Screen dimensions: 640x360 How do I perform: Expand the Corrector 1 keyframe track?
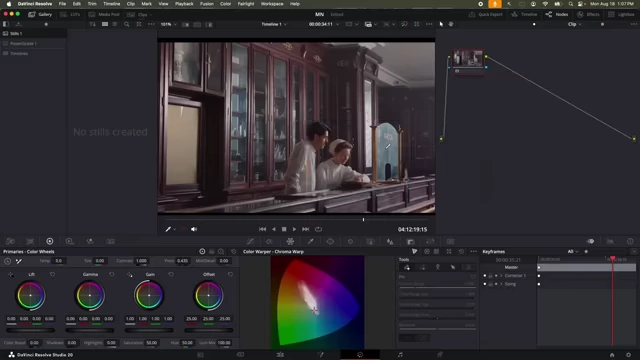(x=501, y=276)
